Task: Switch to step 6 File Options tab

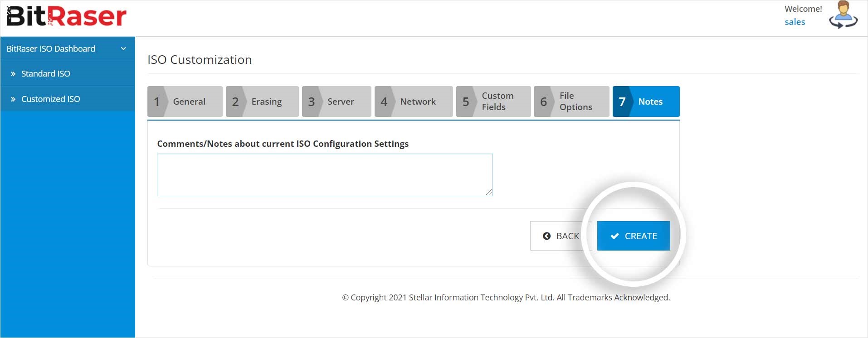Action: point(571,101)
